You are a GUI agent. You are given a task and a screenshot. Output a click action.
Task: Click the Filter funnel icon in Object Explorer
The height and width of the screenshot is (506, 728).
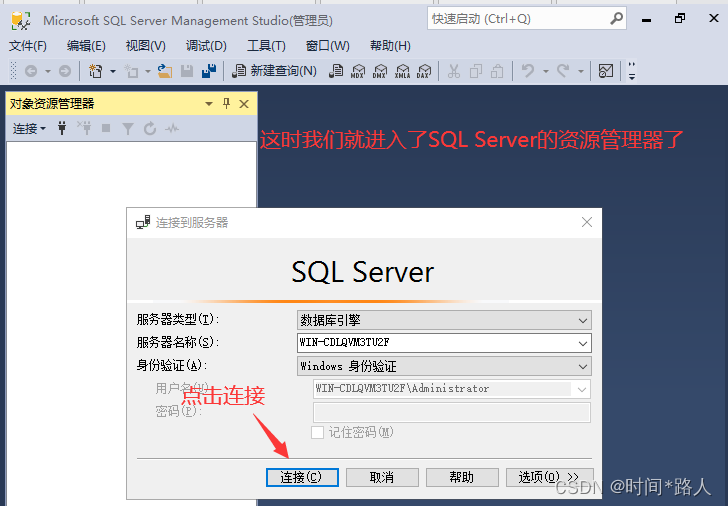tap(128, 129)
